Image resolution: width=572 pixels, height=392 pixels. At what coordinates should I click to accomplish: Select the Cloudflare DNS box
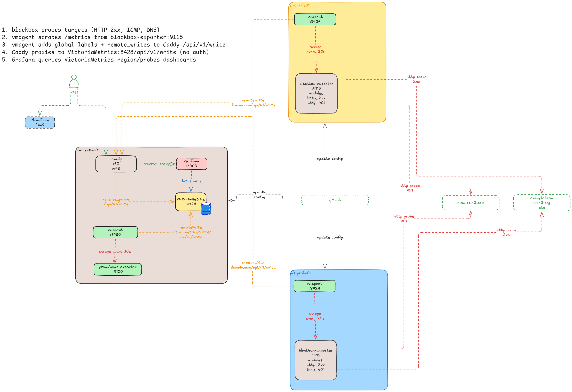40,123
